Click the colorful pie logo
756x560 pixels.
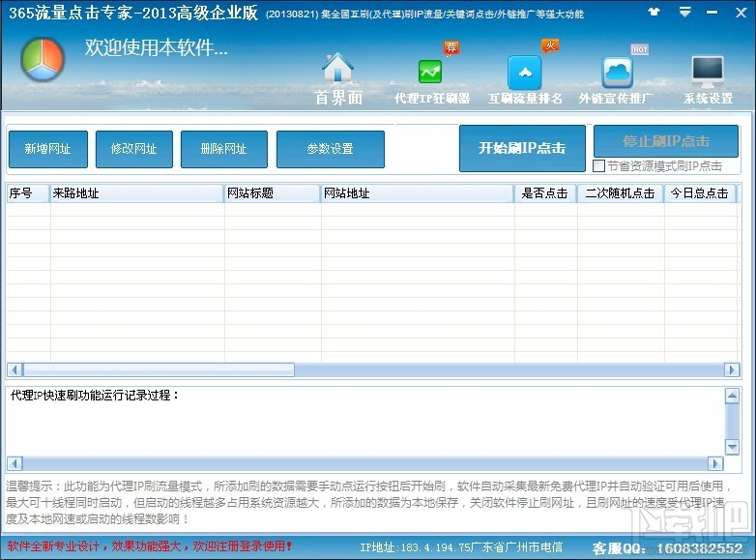point(43,59)
